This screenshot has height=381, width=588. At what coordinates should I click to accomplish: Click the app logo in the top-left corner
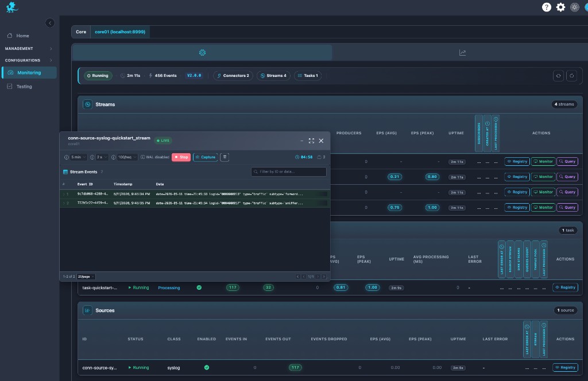pyautogui.click(x=12, y=7)
